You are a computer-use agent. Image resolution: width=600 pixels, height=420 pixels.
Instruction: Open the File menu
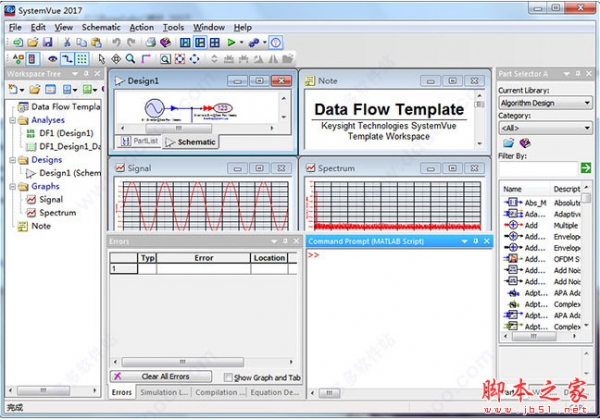[15, 27]
